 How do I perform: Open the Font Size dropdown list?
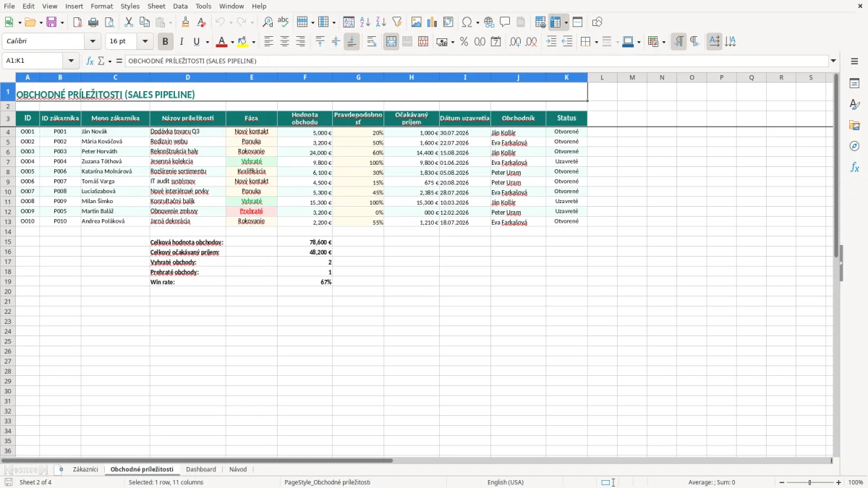click(145, 42)
